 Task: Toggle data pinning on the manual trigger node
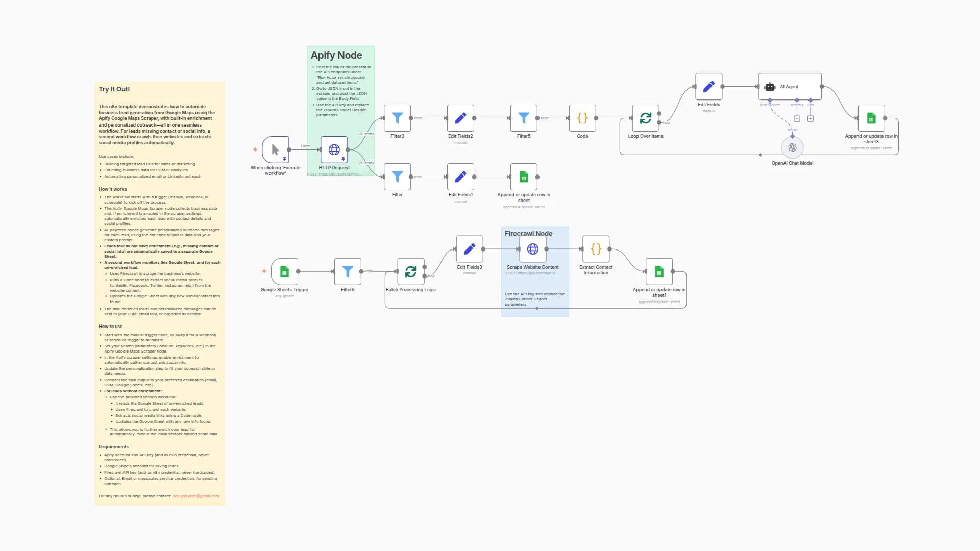click(284, 159)
